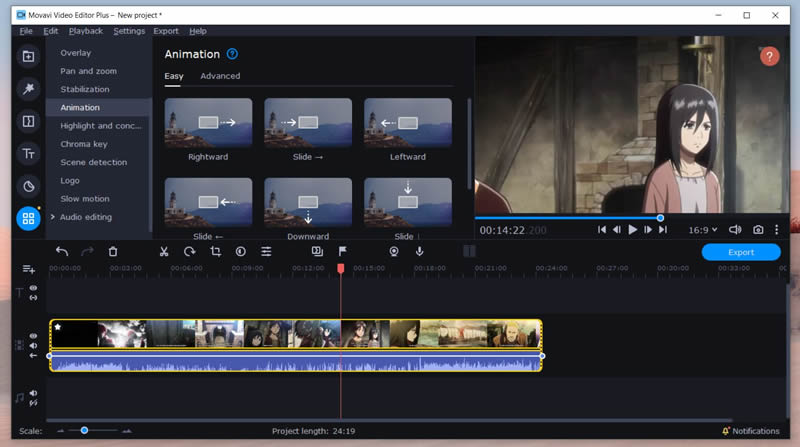This screenshot has height=447, width=800.
Task: Step one frame forward
Action: coord(647,230)
